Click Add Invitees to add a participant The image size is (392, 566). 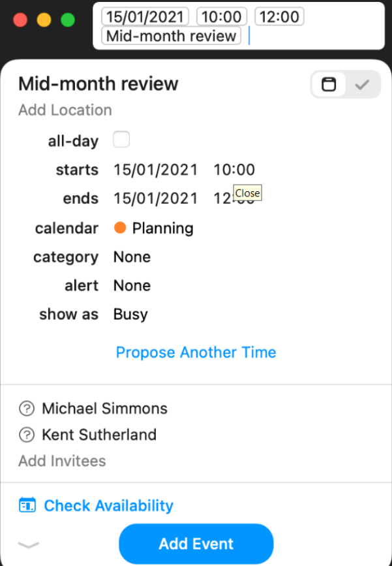tap(63, 461)
